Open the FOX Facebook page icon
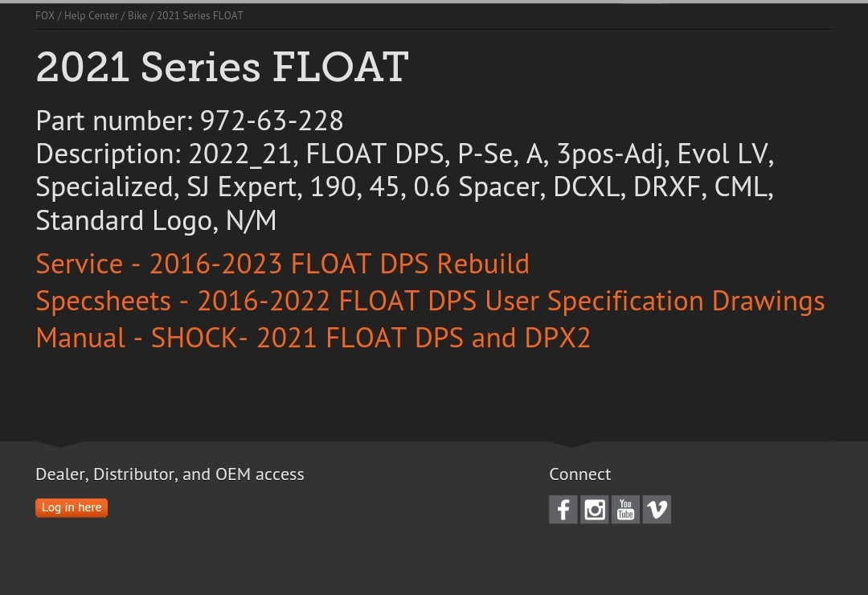This screenshot has height=595, width=868. [563, 510]
